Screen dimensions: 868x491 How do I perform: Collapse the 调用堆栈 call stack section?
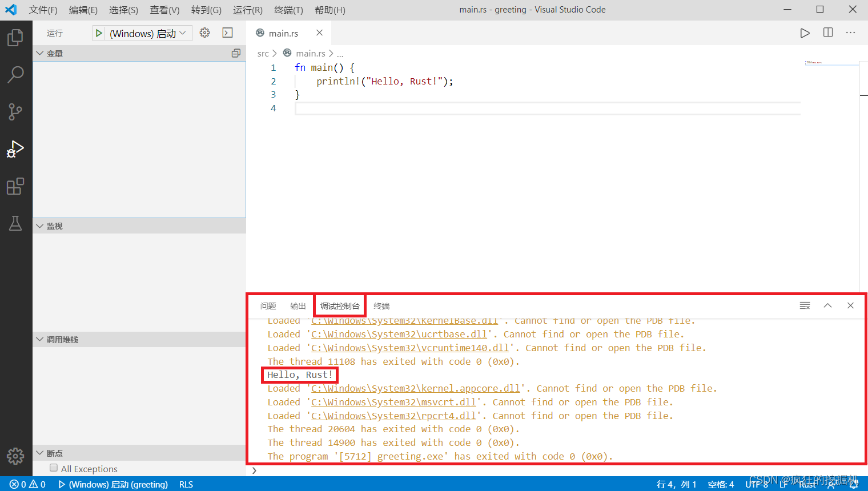point(39,339)
